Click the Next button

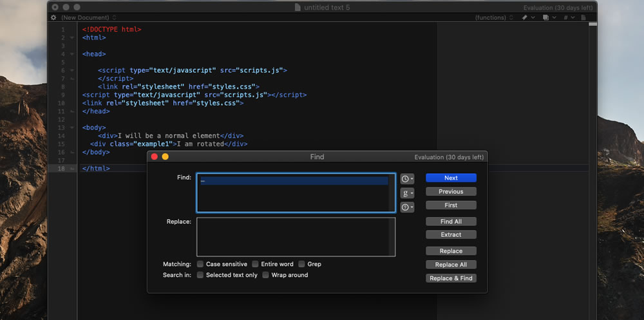coord(451,178)
